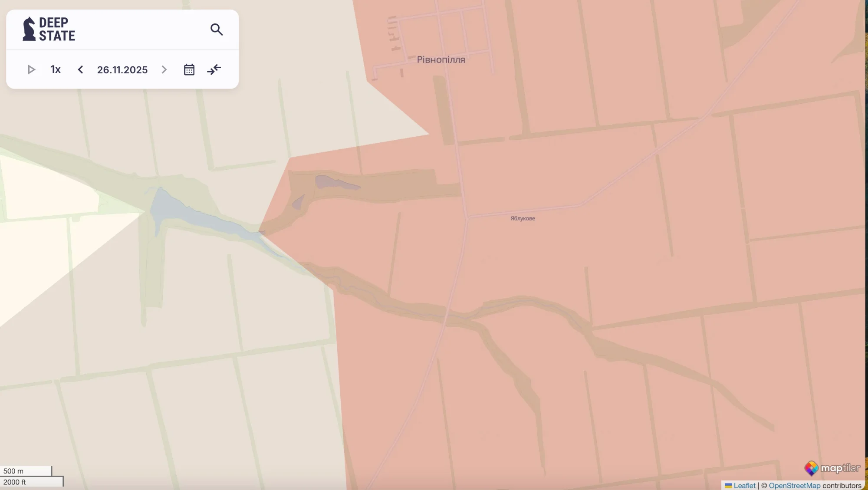This screenshot has height=490, width=868.
Task: Collapse the timeline panel with arrows icon
Action: pyautogui.click(x=214, y=69)
